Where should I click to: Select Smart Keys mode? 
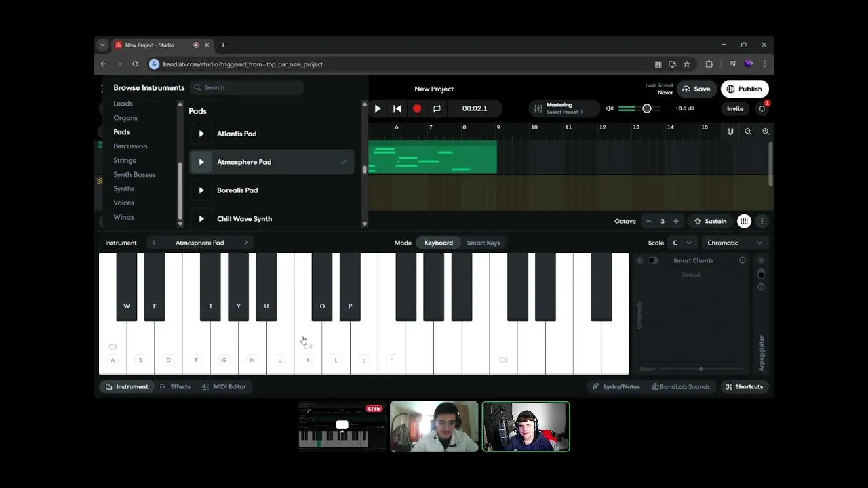(x=484, y=243)
